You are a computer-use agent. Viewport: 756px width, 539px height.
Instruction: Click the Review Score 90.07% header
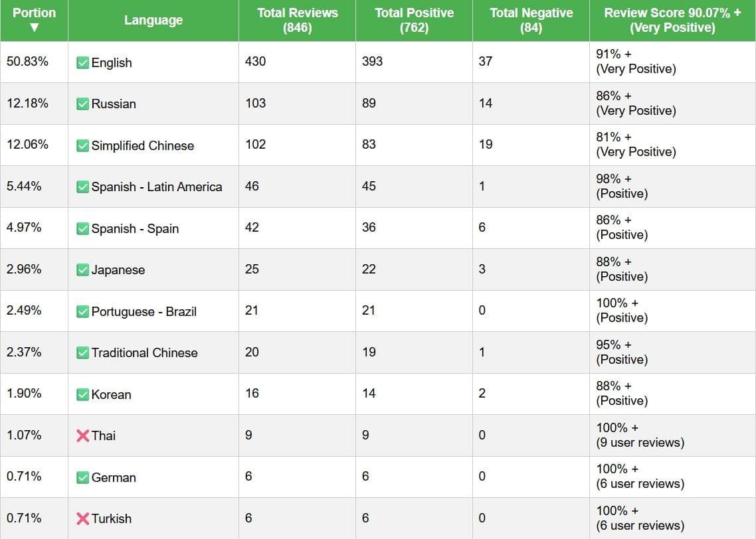point(672,20)
